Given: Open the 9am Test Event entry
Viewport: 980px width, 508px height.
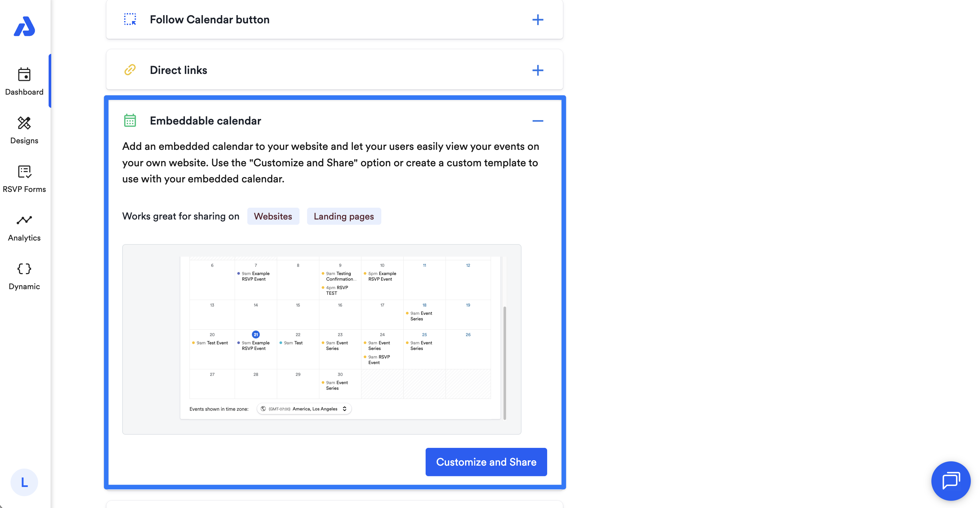Looking at the screenshot, I should [212, 343].
